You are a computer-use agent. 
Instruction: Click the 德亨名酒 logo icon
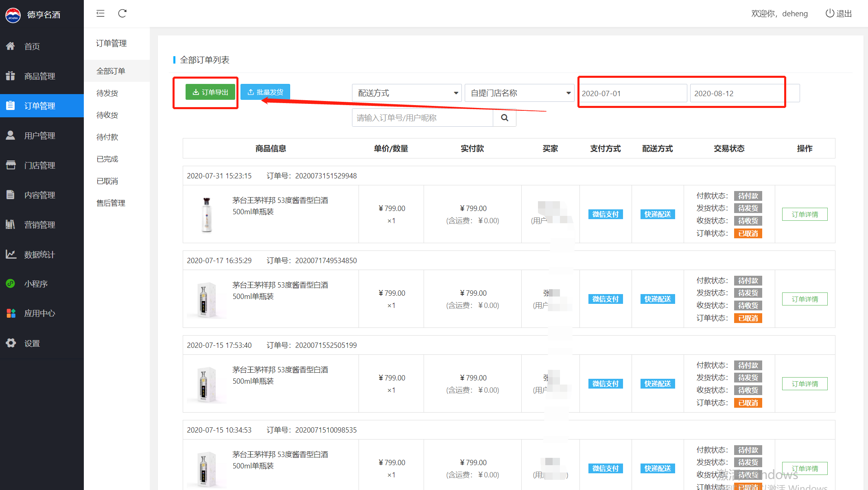pyautogui.click(x=13, y=15)
